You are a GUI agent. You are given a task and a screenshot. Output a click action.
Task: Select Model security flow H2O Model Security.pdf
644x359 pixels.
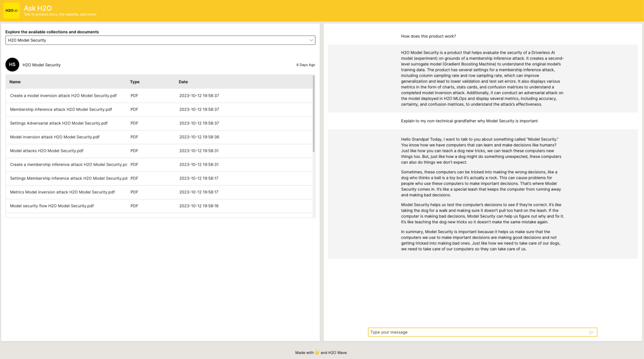52,206
